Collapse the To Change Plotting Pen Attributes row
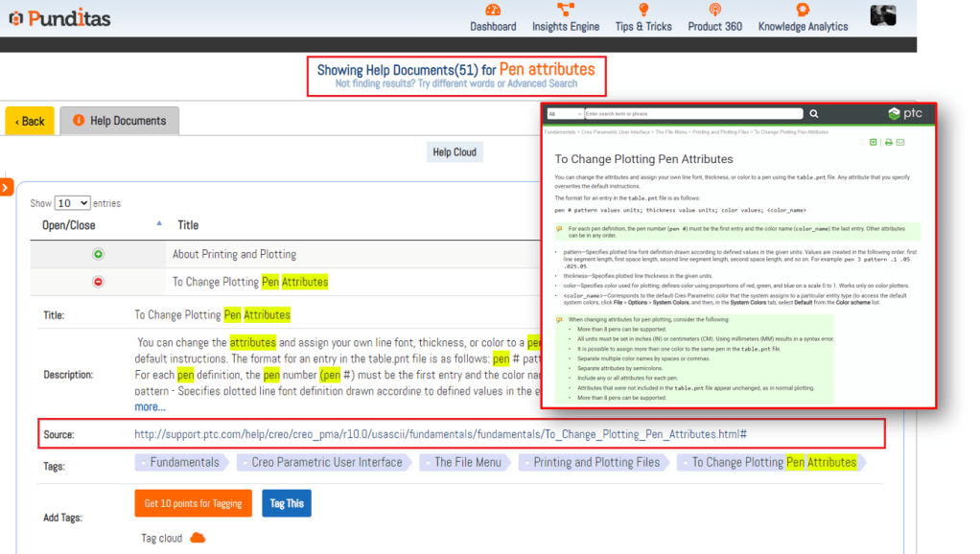Image resolution: width=980 pixels, height=554 pixels. click(x=98, y=282)
